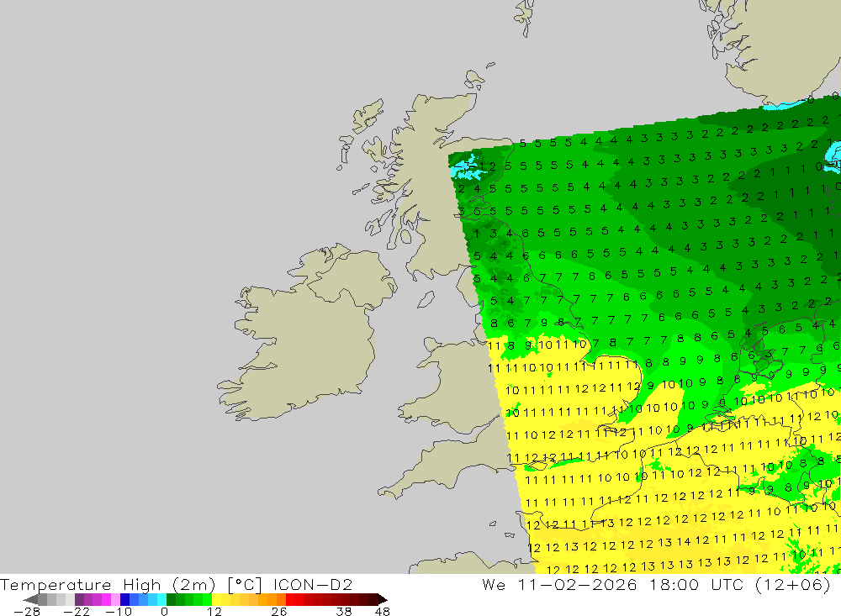The width and height of the screenshot is (841, 616).
Task: Click the '18:00 UTC' time text
Action: click(696, 584)
